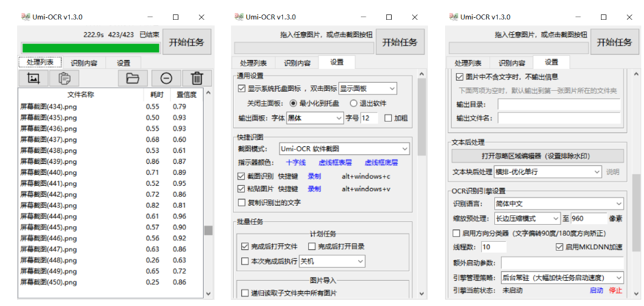This screenshot has width=644, height=306.
Task: Switch to 处理列表 tab in left window
Action: pyautogui.click(x=40, y=62)
